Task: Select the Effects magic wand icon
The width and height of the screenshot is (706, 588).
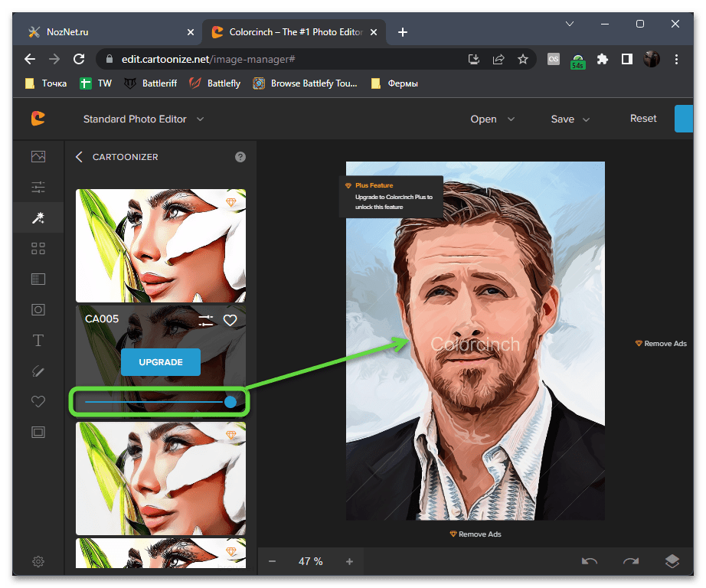Action: 38,218
